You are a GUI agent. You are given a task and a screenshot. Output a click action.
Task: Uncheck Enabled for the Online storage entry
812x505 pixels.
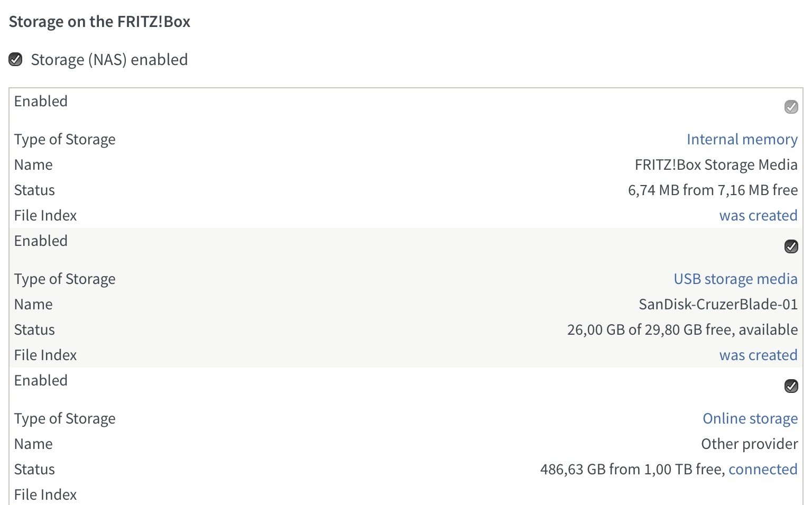tap(791, 386)
